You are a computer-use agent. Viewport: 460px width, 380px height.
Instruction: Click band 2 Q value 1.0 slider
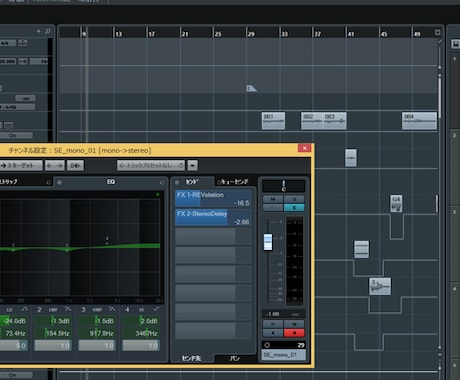pyautogui.click(x=53, y=346)
